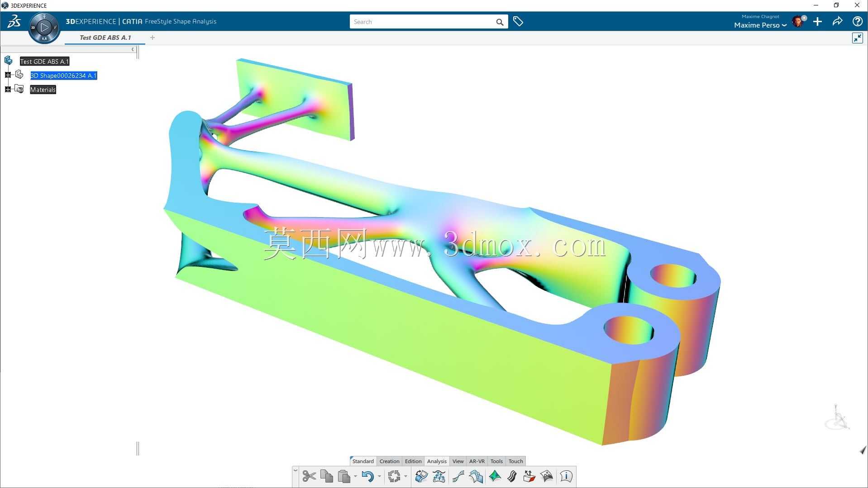Expand the Materials tree node
The width and height of the screenshot is (868, 488).
(8, 90)
